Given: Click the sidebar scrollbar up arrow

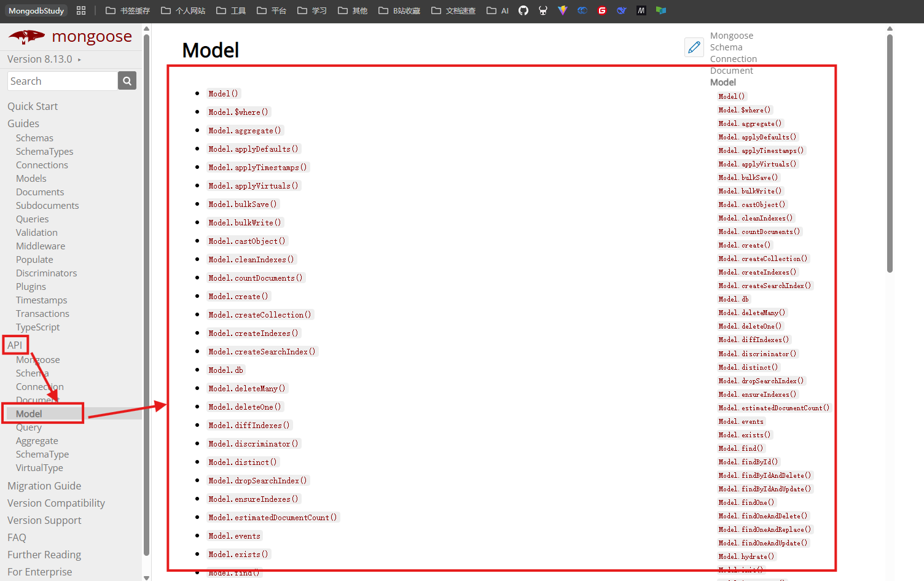Looking at the screenshot, I should pyautogui.click(x=146, y=28).
